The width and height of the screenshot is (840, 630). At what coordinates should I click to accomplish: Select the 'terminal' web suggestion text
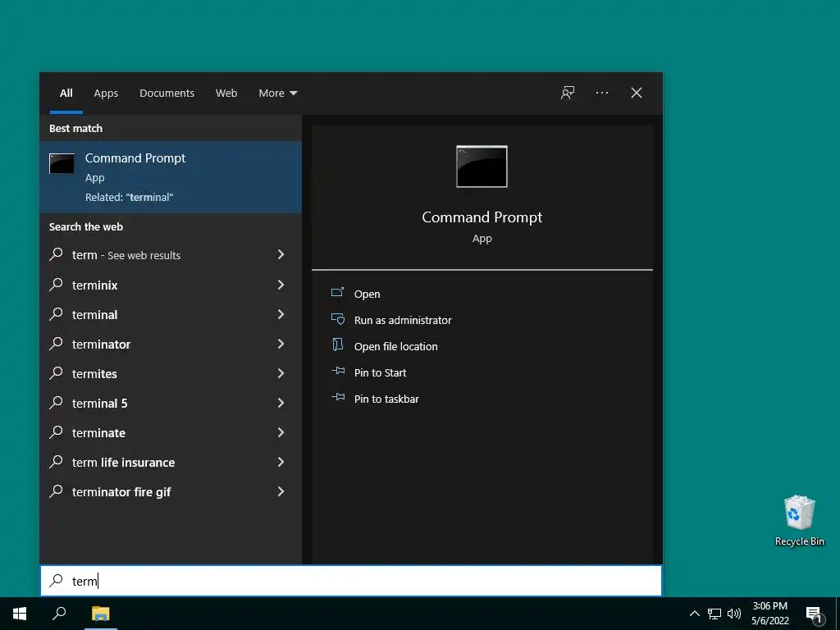click(95, 315)
